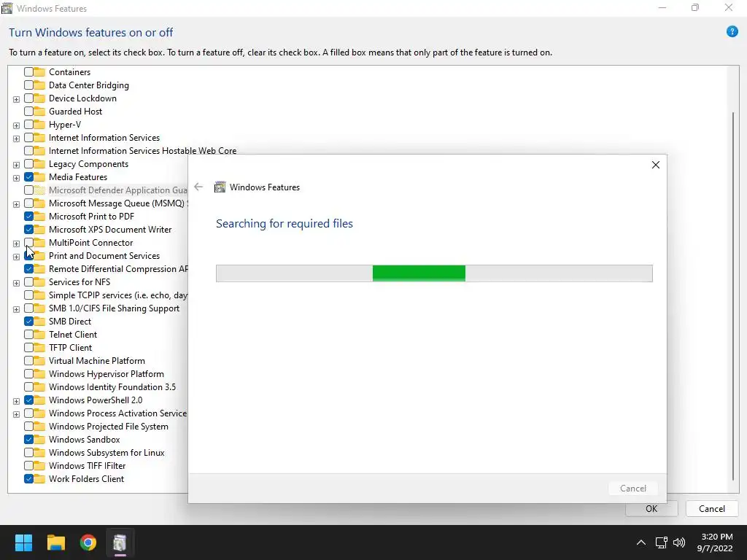The height and width of the screenshot is (560, 747).
Task: Open the help icon for Windows Features
Action: click(x=732, y=32)
